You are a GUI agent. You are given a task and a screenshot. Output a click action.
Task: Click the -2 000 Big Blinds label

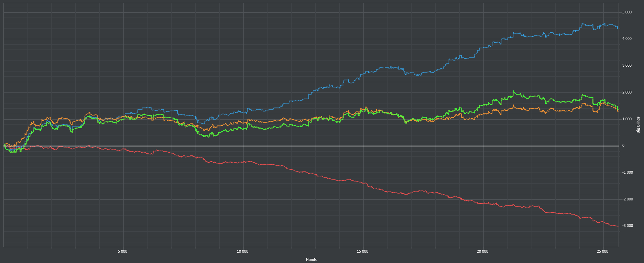click(x=627, y=199)
